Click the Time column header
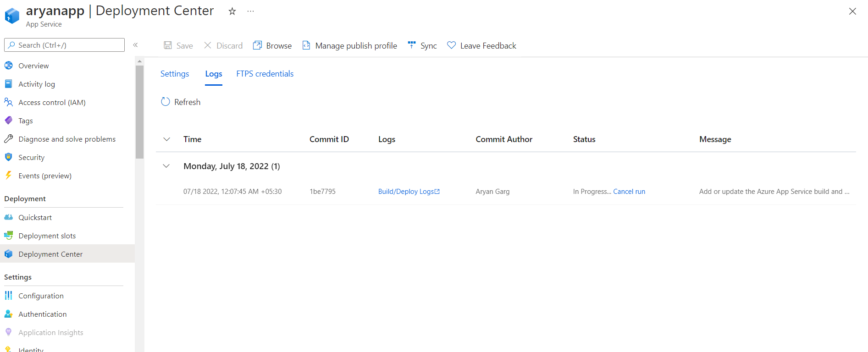This screenshot has height=352, width=868. [193, 139]
